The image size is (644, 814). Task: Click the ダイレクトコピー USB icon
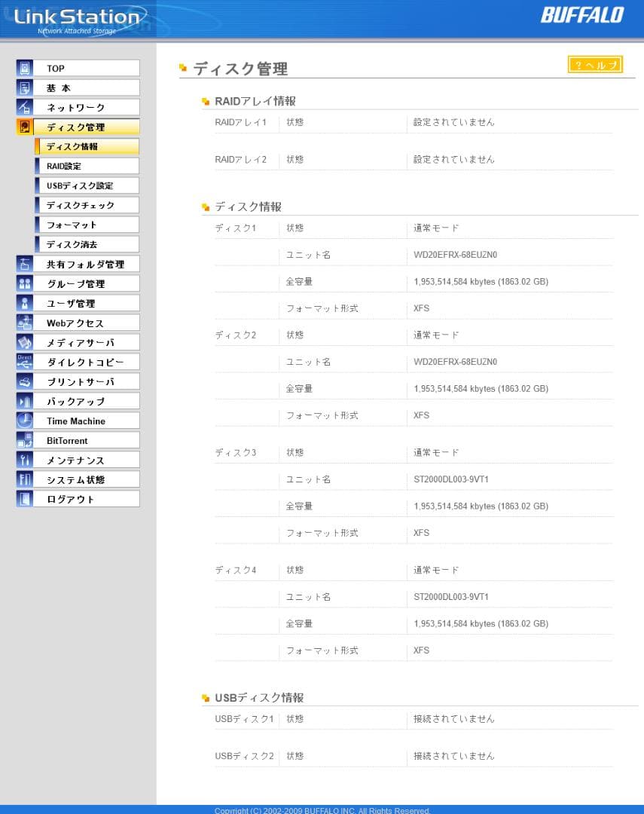click(25, 363)
